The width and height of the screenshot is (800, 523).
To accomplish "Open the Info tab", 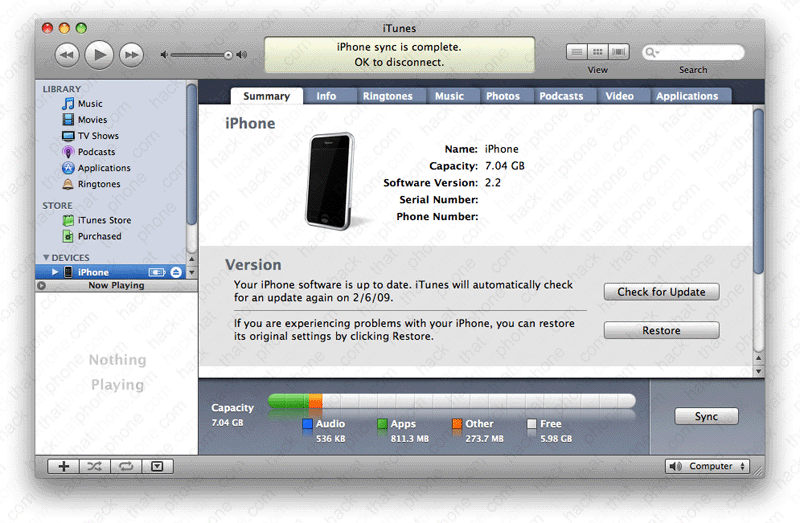I will [326, 96].
